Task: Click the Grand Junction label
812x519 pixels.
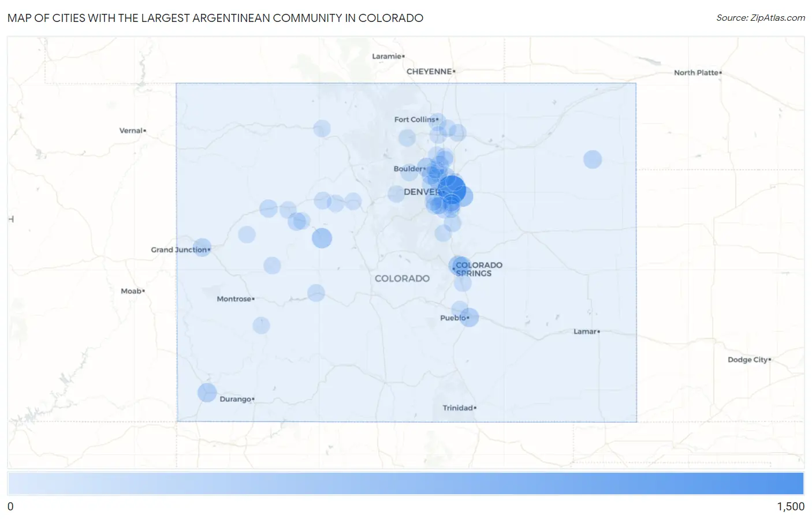Action: pos(180,250)
